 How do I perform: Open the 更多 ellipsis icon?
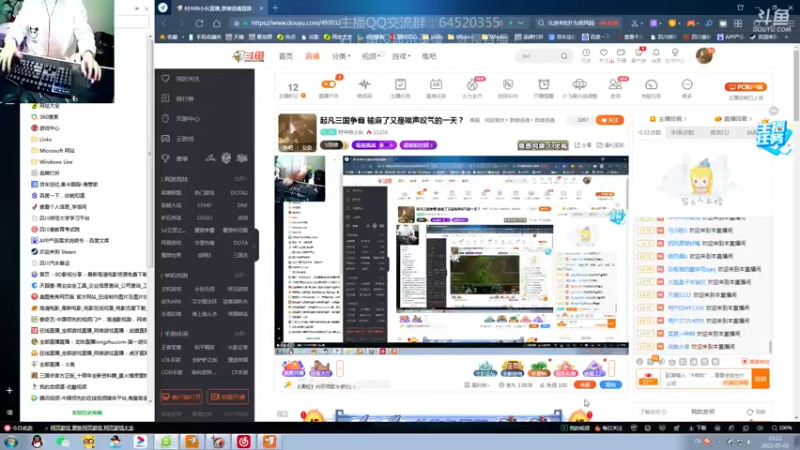click(687, 85)
